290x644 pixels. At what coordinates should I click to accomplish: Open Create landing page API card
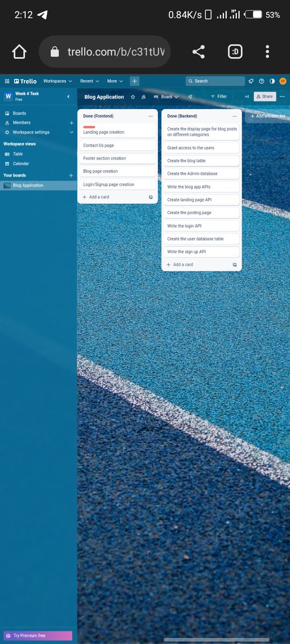click(201, 200)
